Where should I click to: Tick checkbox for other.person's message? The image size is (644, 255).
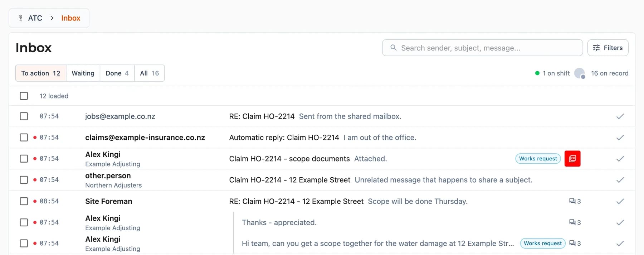click(24, 180)
